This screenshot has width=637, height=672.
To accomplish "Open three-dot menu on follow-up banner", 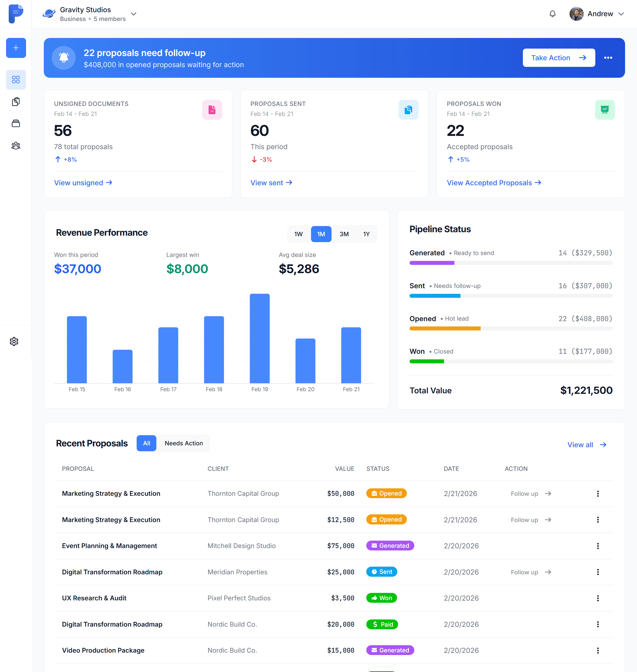I will tap(608, 58).
